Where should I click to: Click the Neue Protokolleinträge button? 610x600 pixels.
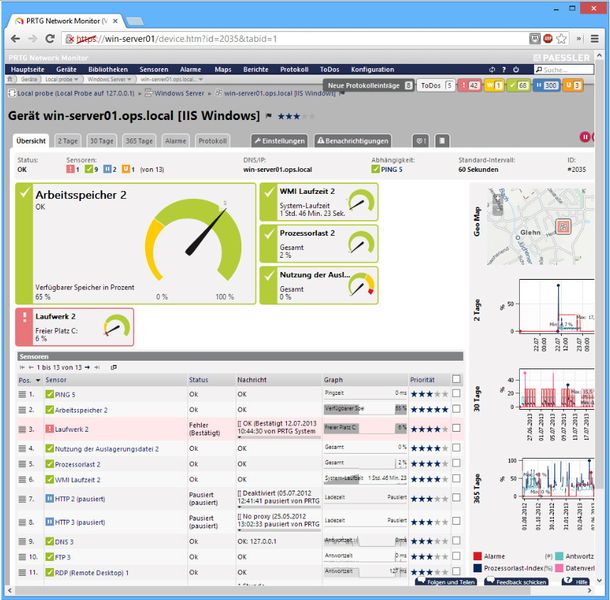tap(368, 85)
